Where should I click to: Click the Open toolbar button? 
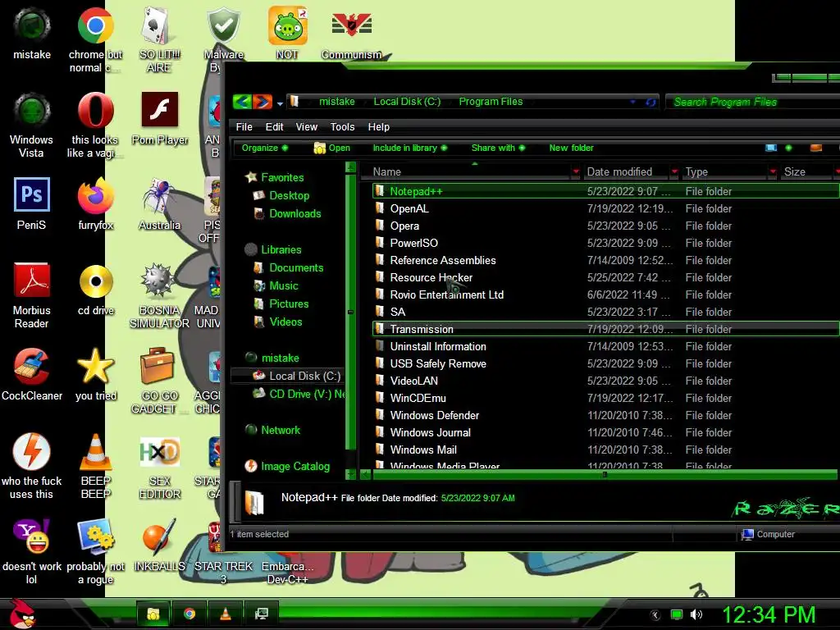click(332, 148)
